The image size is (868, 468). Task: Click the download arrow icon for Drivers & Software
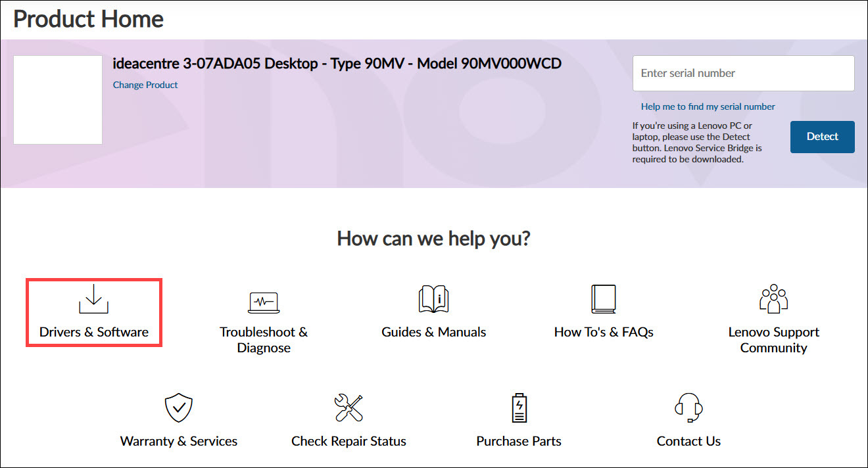tap(93, 299)
